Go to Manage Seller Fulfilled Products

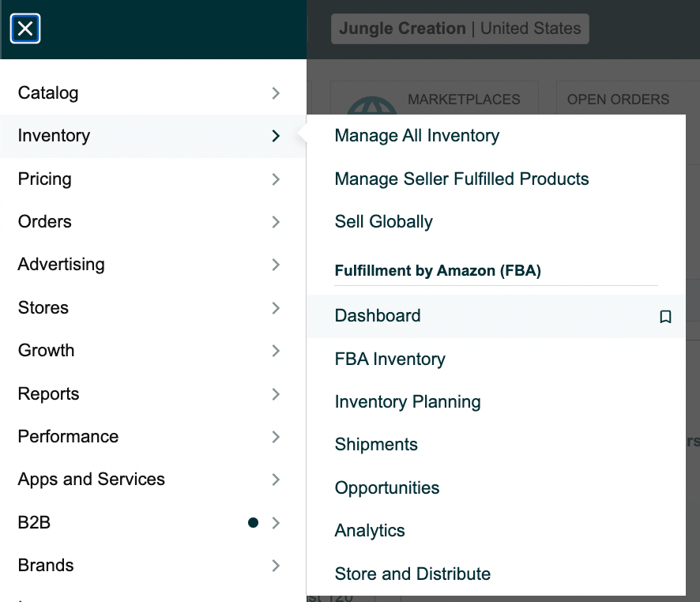point(461,179)
